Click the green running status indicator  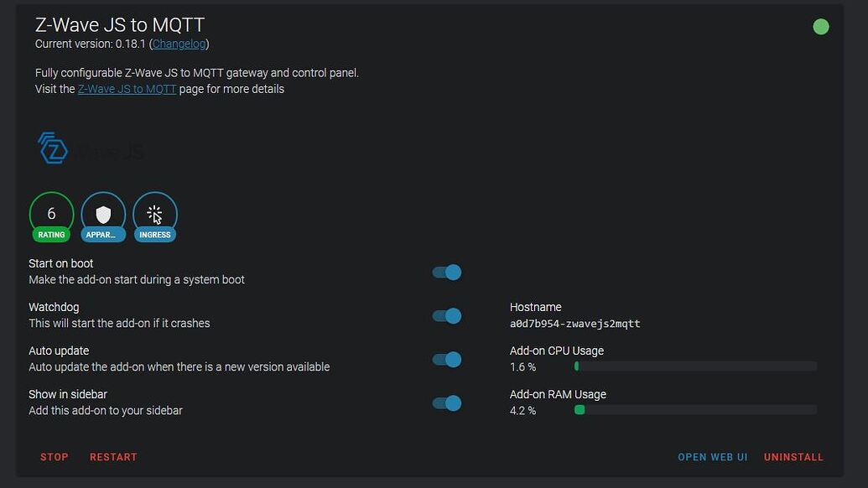pyautogui.click(x=821, y=27)
